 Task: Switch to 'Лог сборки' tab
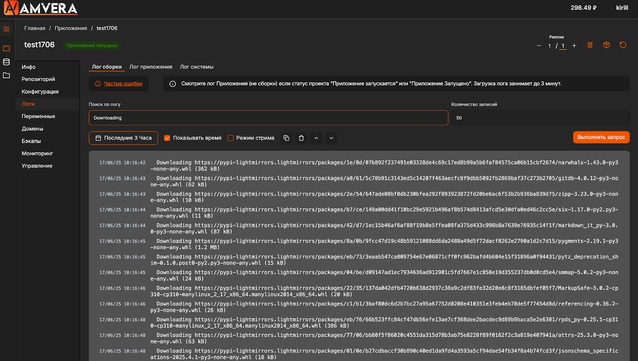tap(107, 67)
